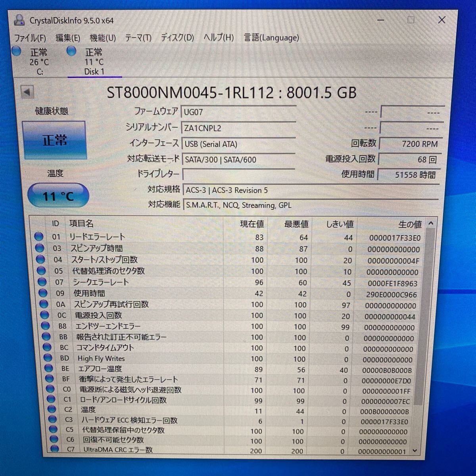This screenshot has width=476, height=476.
Task: Click the CrystalDiskInfo title bar app icon
Action: tap(19, 20)
